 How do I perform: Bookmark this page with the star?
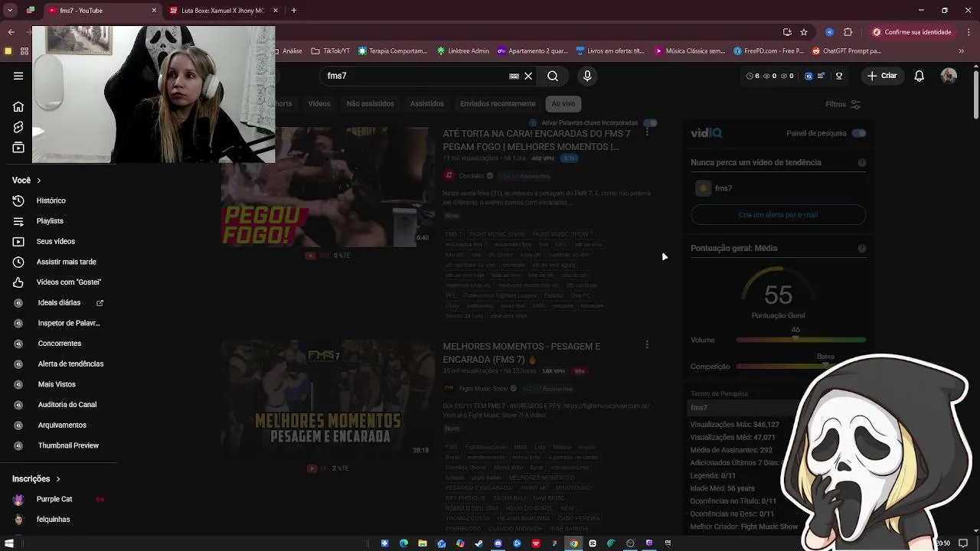[804, 32]
